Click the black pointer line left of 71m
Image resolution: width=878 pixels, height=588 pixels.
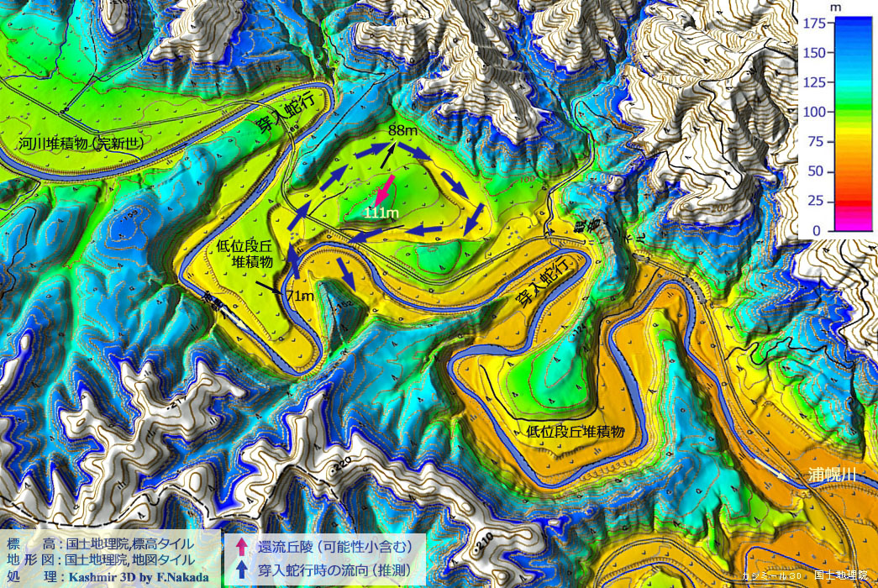270,289
